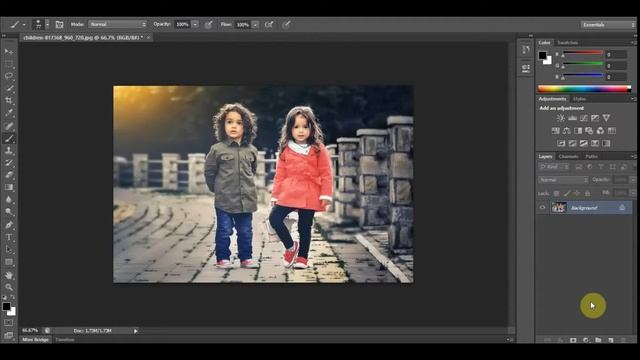Add a Gradient Map adjustment
This screenshot has height=360, width=640.
595,143
